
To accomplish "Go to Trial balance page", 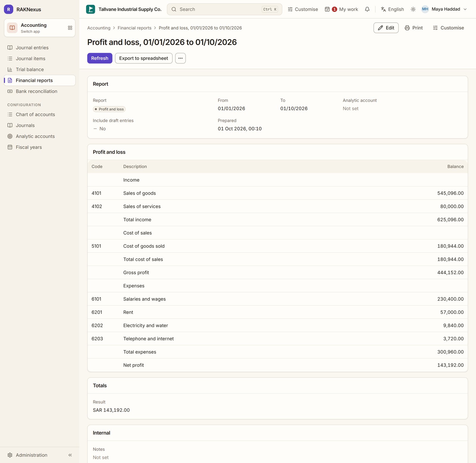I will (40, 69).
